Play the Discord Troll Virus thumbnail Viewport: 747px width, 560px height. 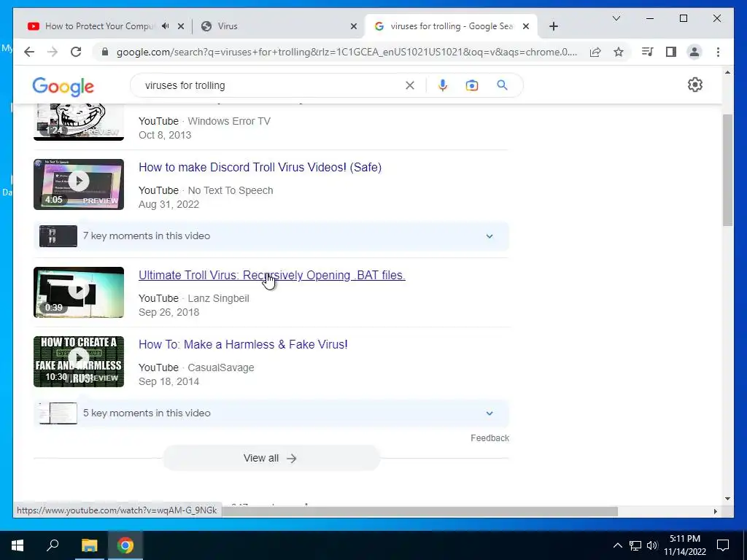pyautogui.click(x=79, y=184)
